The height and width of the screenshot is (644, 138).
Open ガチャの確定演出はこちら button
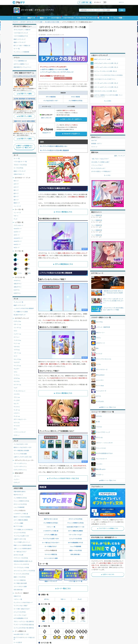[x=63, y=264]
